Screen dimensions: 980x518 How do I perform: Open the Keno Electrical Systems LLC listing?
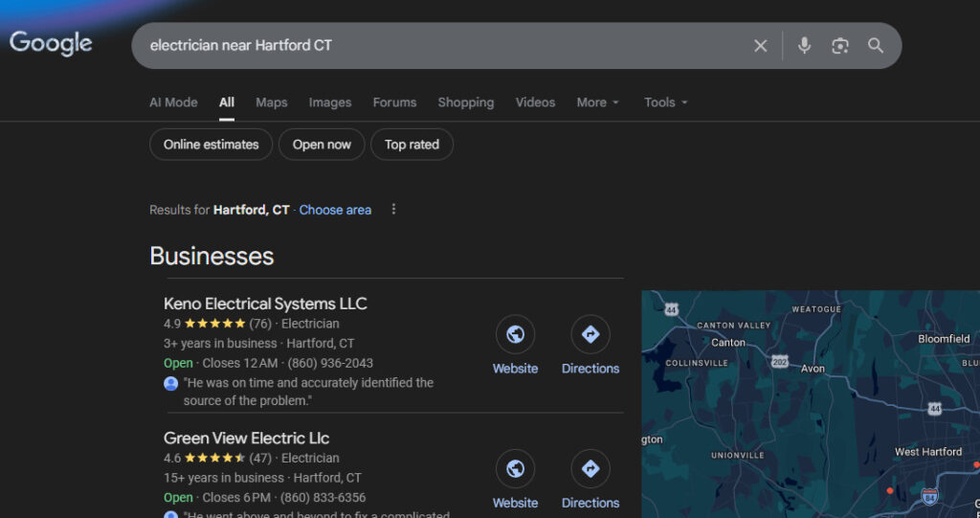265,304
